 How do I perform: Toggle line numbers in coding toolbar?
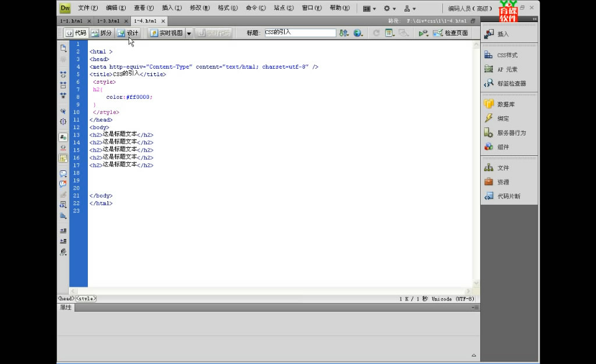tap(63, 137)
